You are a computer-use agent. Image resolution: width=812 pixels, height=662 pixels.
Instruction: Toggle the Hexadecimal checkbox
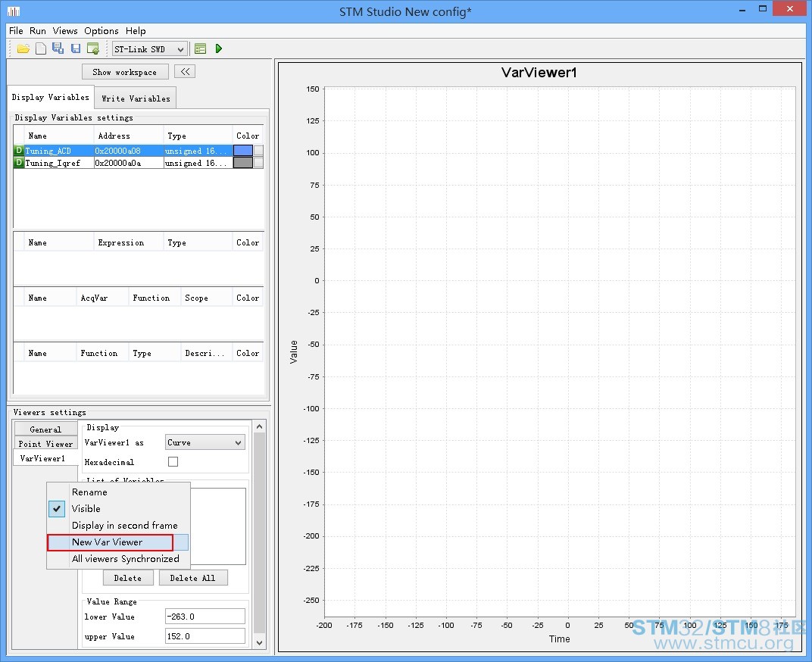[173, 461]
